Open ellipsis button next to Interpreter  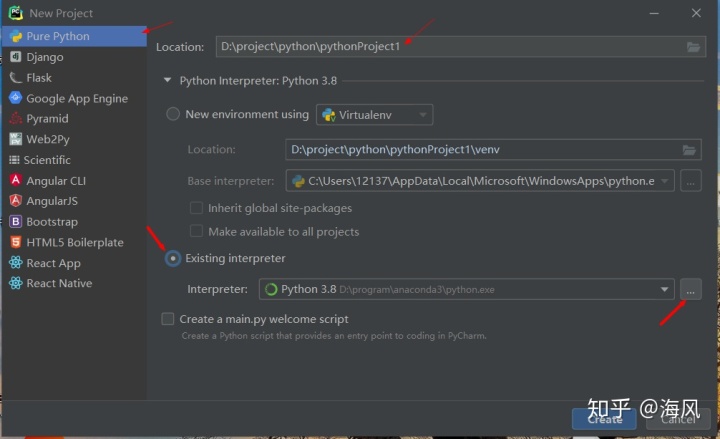click(x=691, y=289)
